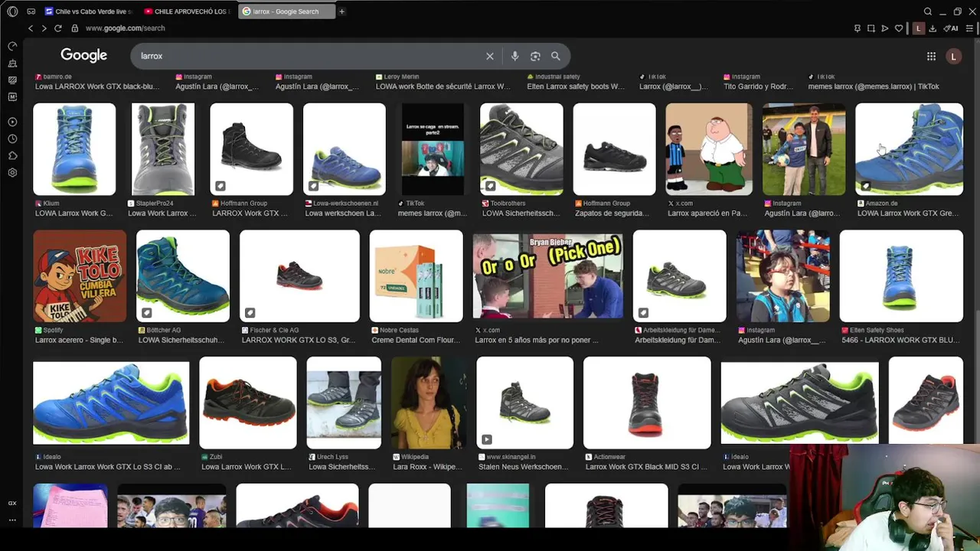The image size is (980, 551).
Task: Open history clock icon in sidebar
Action: [x=12, y=139]
